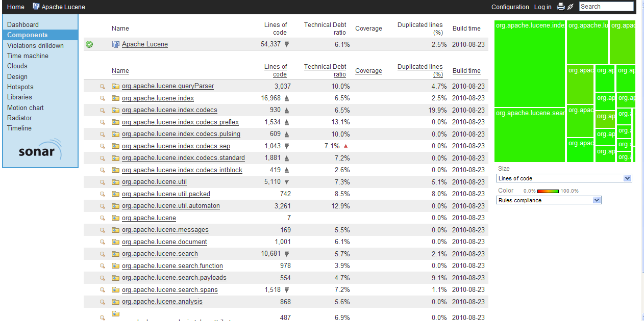644x321 pixels.
Task: Click magnifier icon for org.apache.lucene.search.spans
Action: pos(102,290)
